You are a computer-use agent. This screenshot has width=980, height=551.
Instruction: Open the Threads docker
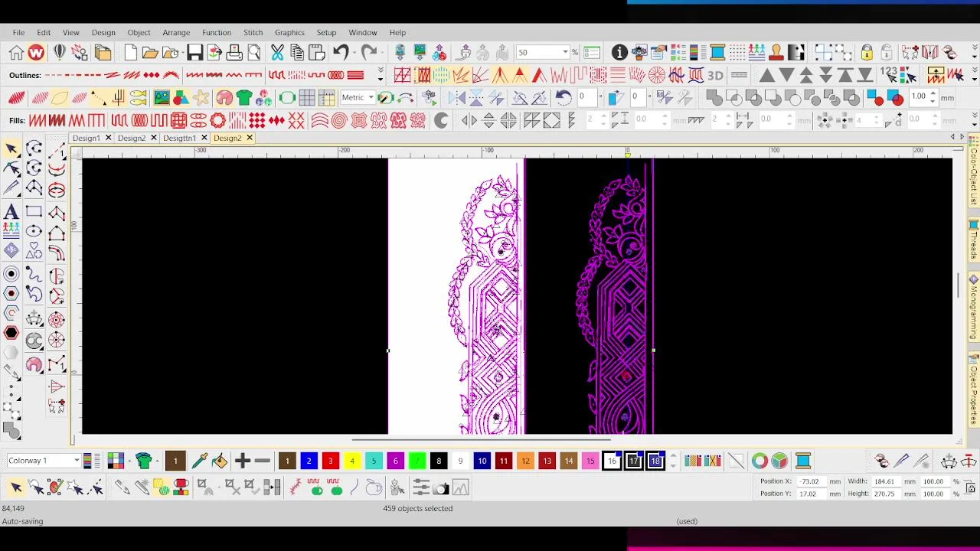(x=974, y=239)
